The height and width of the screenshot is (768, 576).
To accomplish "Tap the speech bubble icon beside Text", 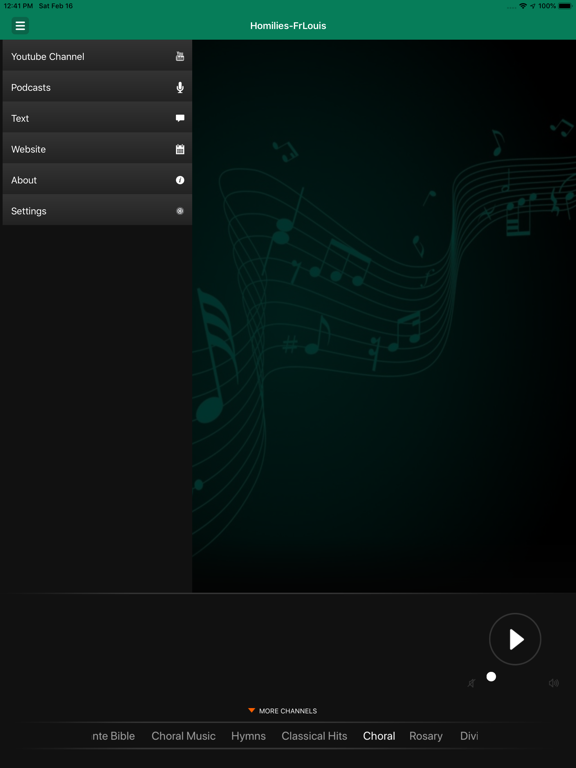I will coord(180,118).
